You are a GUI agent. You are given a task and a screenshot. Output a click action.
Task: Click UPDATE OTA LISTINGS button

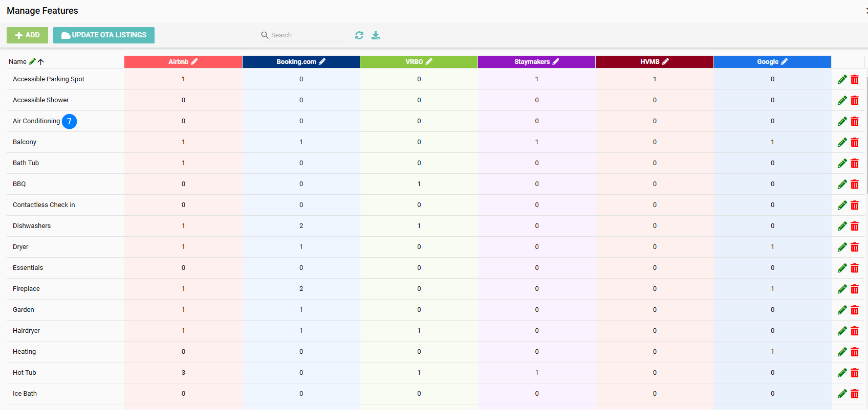tap(104, 35)
